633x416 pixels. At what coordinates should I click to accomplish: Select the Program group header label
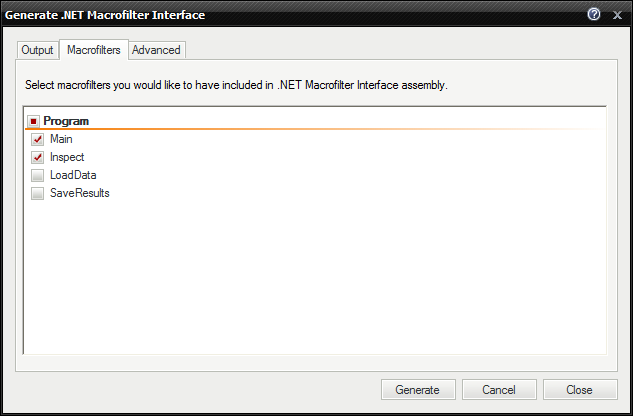point(66,121)
